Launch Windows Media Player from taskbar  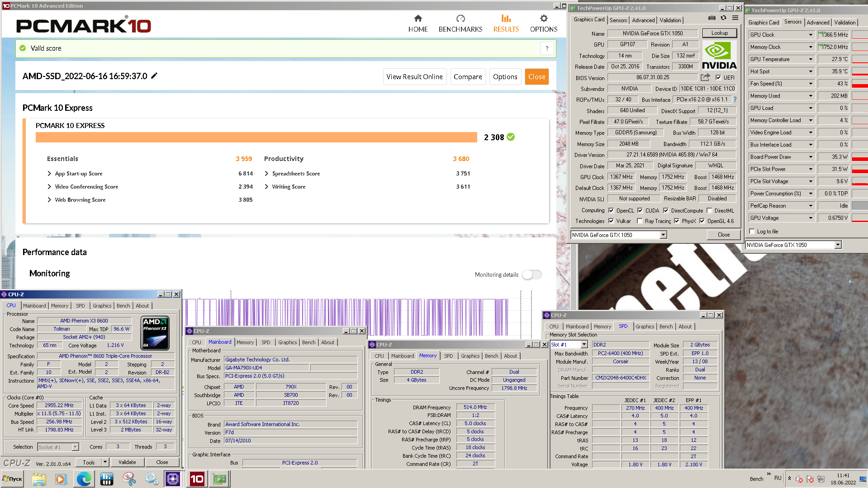[x=61, y=479]
